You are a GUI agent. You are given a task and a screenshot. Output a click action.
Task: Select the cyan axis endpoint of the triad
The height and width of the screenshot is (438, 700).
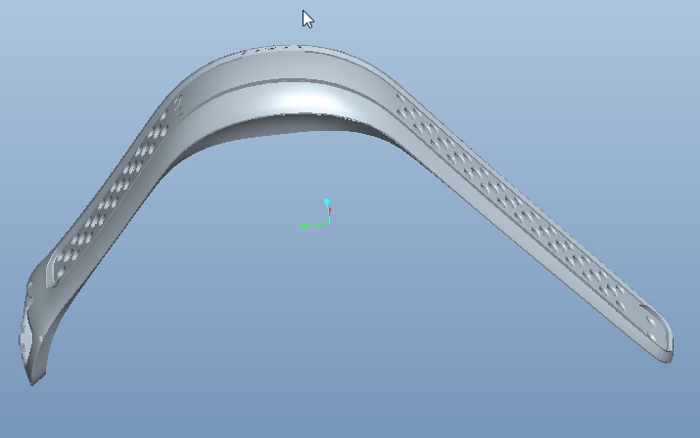327,202
